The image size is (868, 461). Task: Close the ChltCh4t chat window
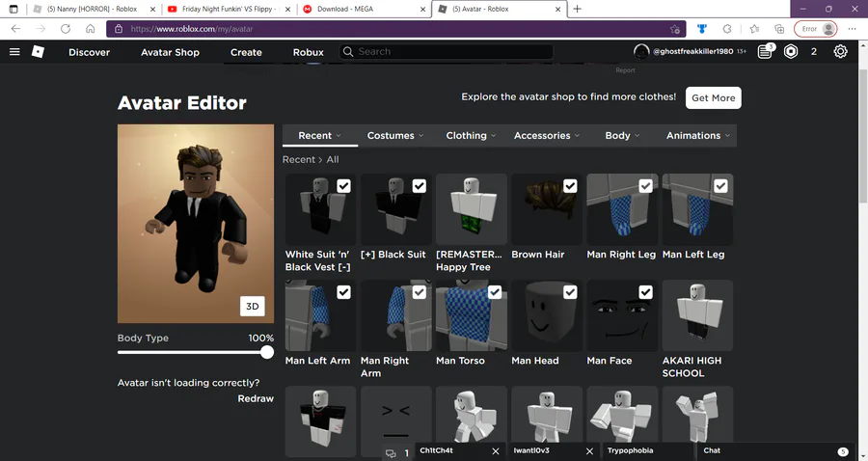pos(496,451)
